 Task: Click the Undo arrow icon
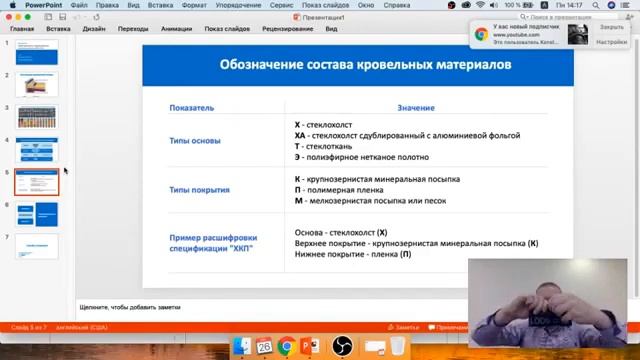[x=76, y=17]
